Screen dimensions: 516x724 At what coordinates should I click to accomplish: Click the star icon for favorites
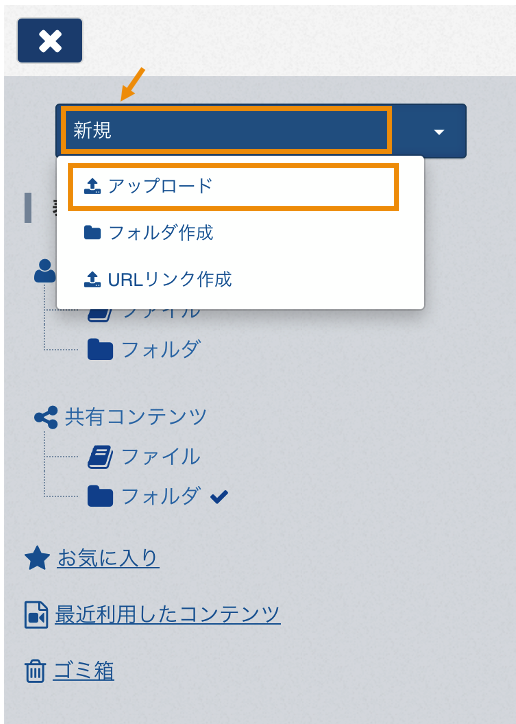coord(37,558)
